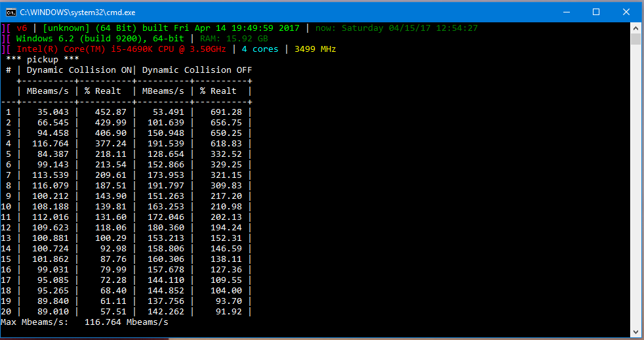The width and height of the screenshot is (644, 340).
Task: Click the red 'v6' version text
Action: tap(22, 28)
